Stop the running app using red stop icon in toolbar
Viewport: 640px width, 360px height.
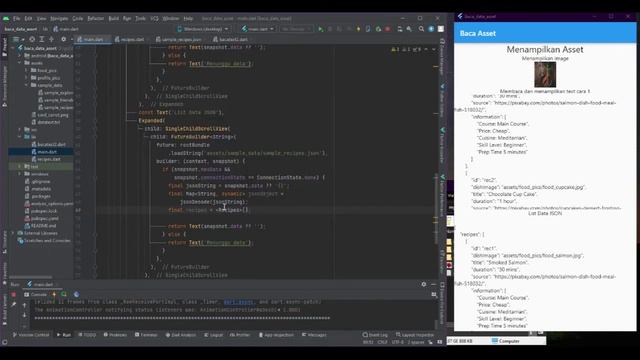388,29
